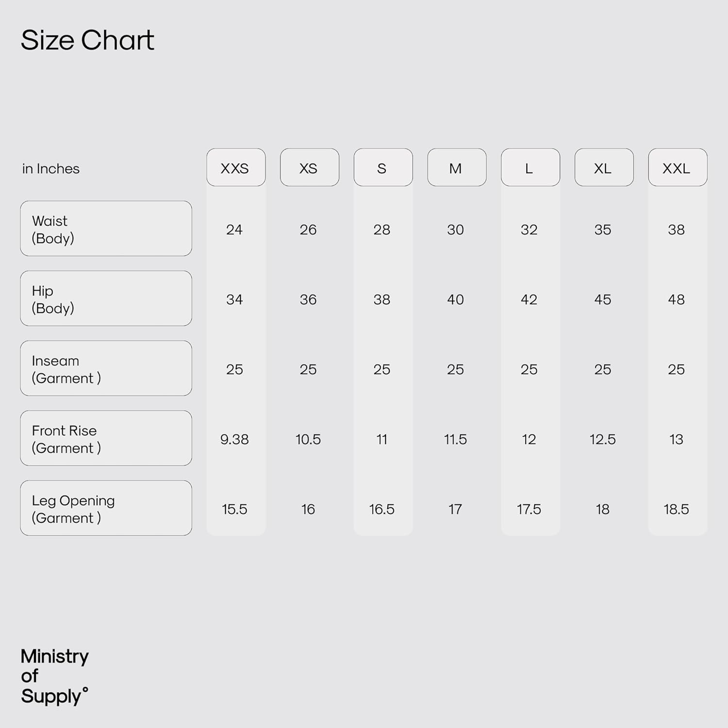
Task: Choose the S size column header
Action: point(383,168)
